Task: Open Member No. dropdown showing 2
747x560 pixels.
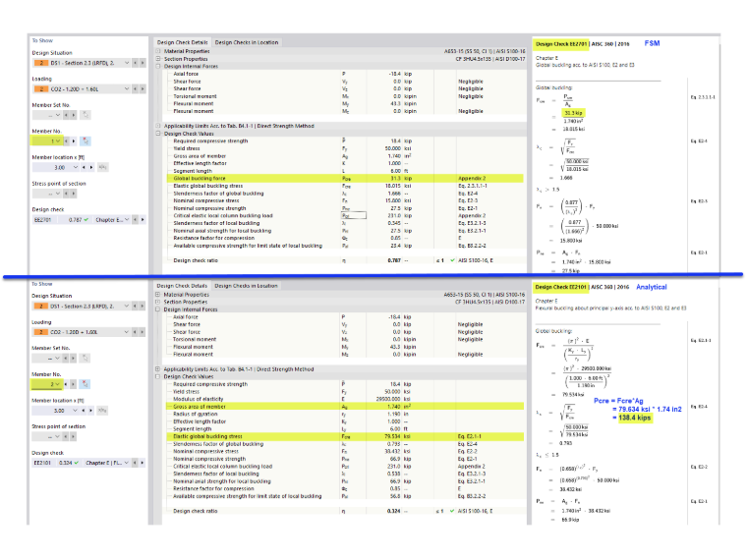Action: (x=58, y=384)
